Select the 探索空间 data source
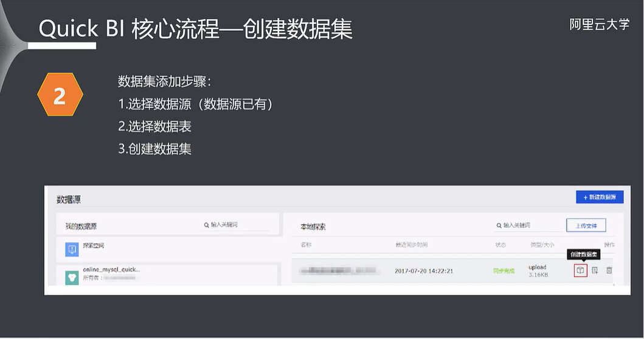The width and height of the screenshot is (644, 339). point(168,249)
